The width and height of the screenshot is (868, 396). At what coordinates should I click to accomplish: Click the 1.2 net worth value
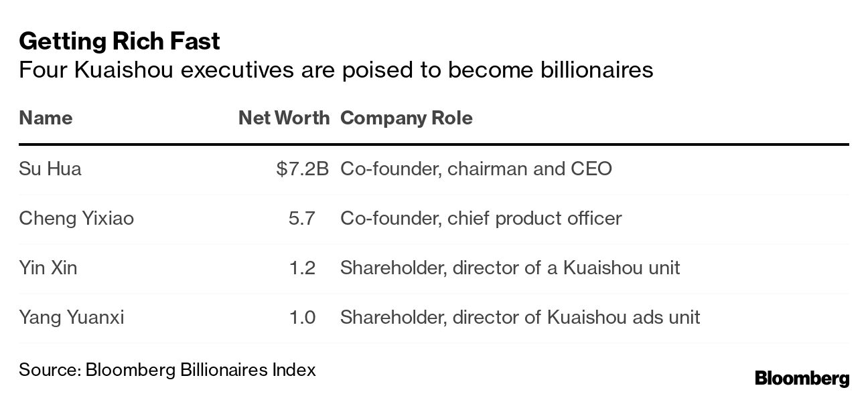pos(302,268)
